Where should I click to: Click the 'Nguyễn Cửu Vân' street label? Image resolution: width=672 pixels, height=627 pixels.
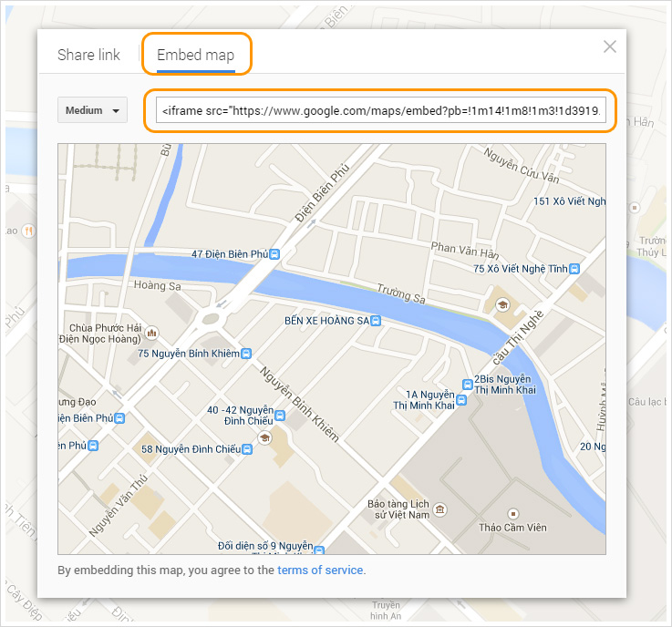coord(522,166)
